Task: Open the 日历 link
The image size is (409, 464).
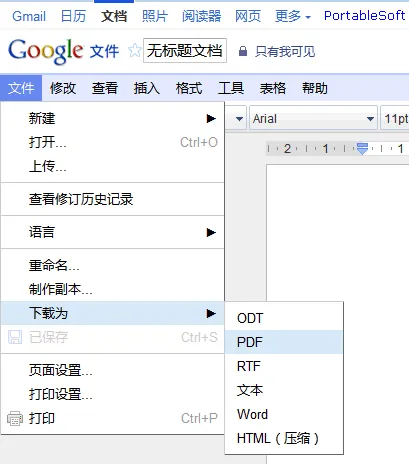Action: click(73, 16)
